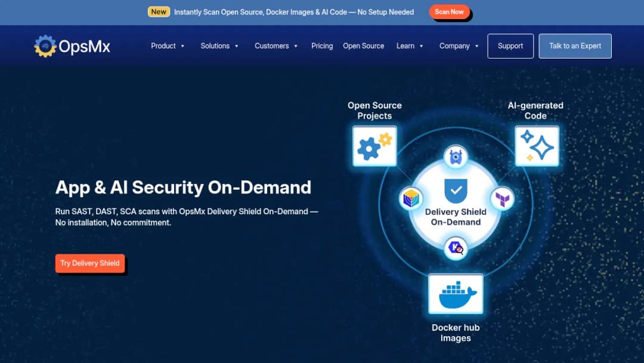The height and width of the screenshot is (363, 644).
Task: Click the 'AI-generated Code' label
Action: (x=535, y=110)
